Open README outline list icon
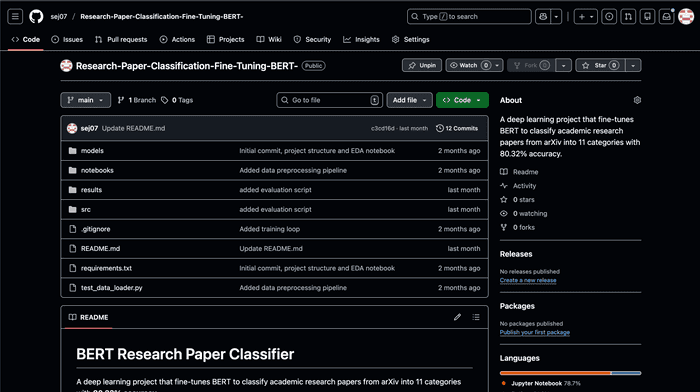This screenshot has height=392, width=700. (x=476, y=317)
